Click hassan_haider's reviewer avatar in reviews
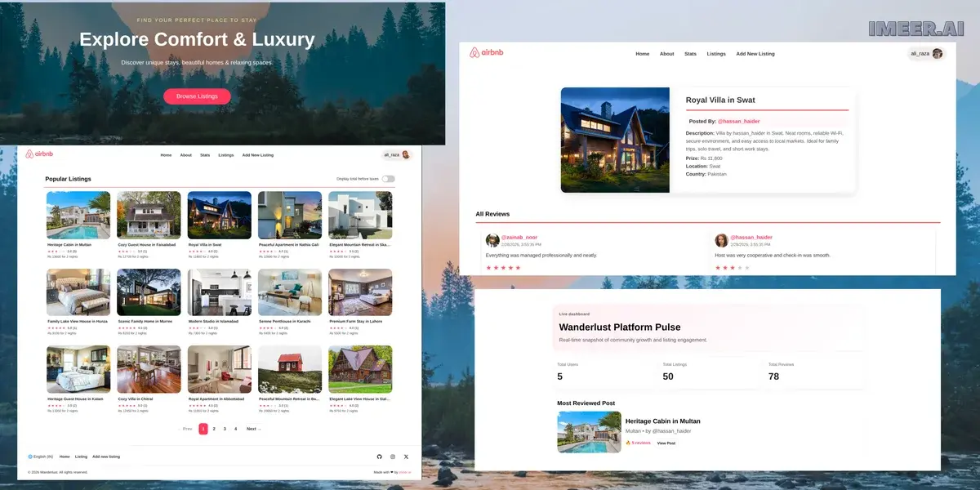This screenshot has width=980, height=490. pos(721,240)
